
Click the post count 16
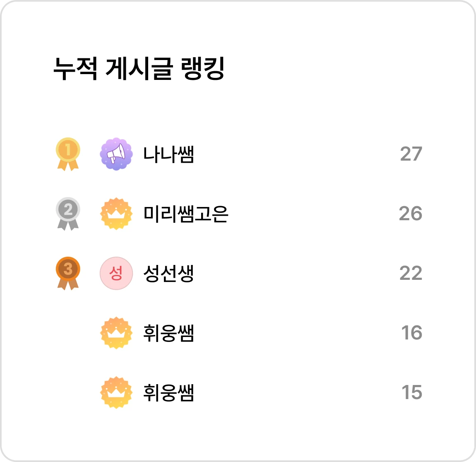(412, 333)
